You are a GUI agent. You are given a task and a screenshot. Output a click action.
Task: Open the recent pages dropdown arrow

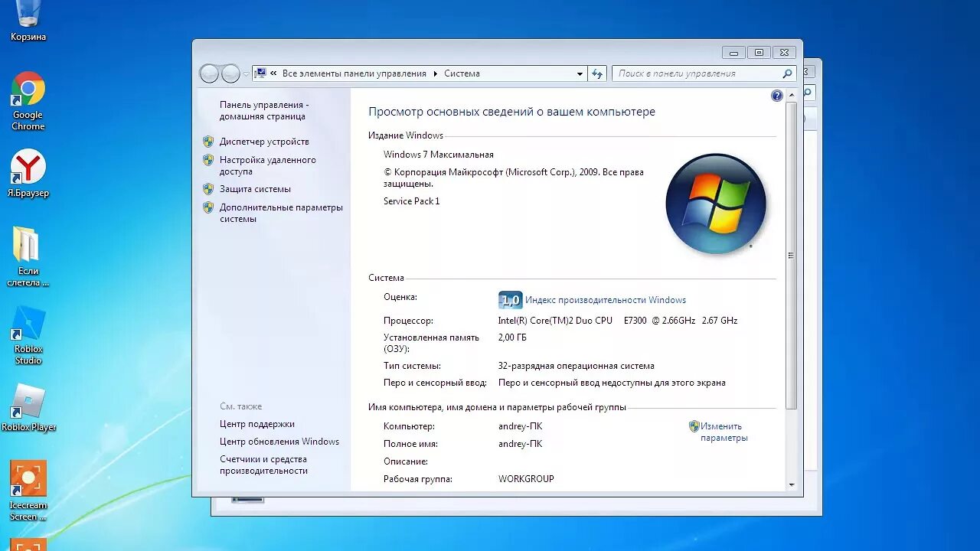(246, 74)
